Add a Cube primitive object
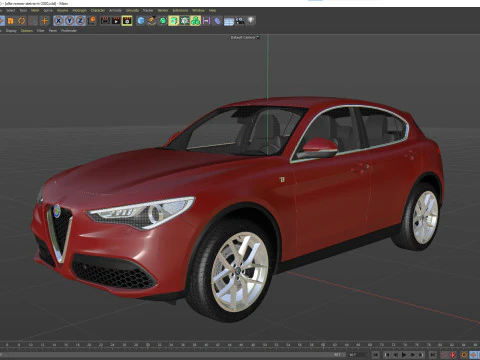This screenshot has height=360, width=480. point(141,21)
